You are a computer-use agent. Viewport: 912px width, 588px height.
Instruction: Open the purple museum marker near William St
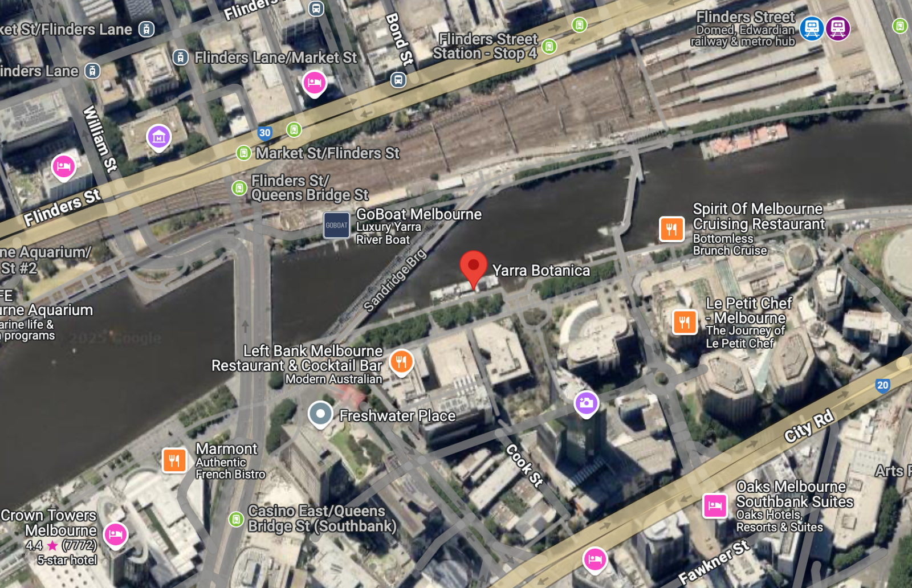tap(159, 138)
